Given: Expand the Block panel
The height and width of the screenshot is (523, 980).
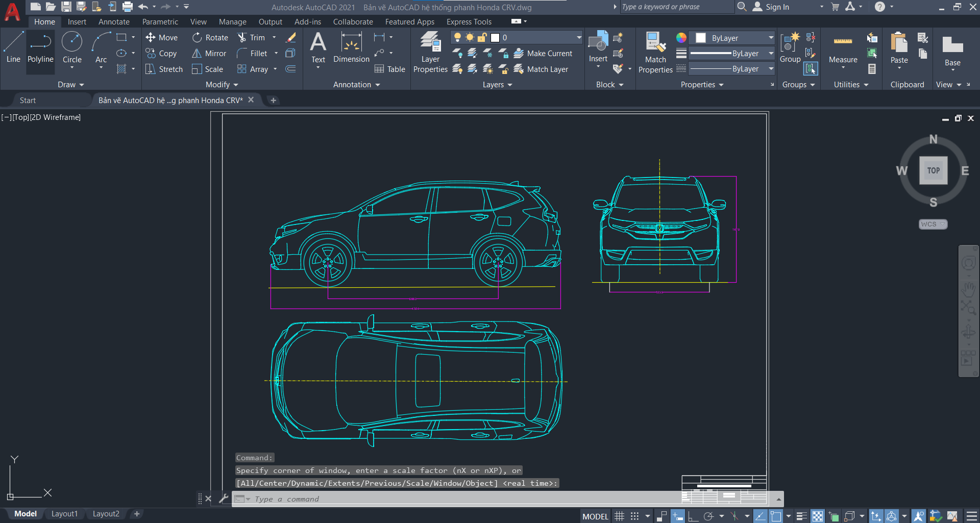Looking at the screenshot, I should pos(609,85).
